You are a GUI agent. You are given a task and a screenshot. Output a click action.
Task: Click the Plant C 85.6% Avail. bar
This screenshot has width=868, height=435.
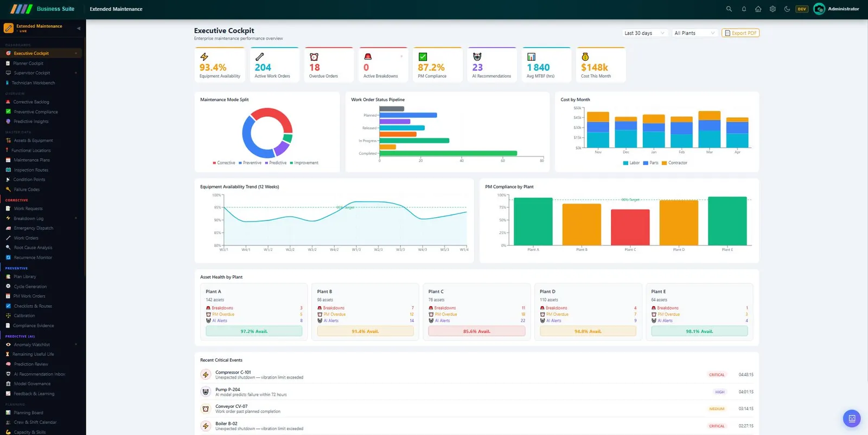477,331
